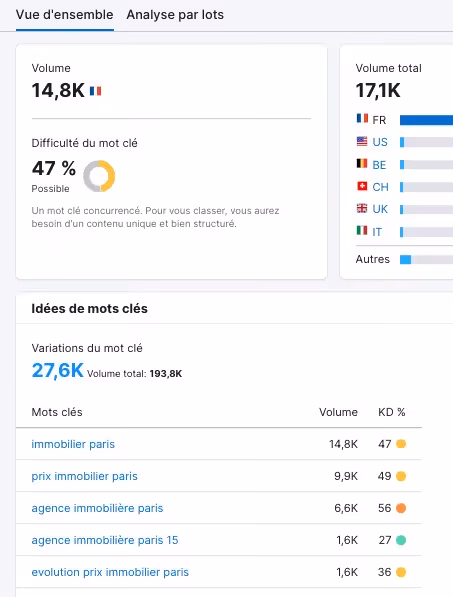Open the Analyse par lots tab
Image resolution: width=453 pixels, height=597 pixels.
coord(175,15)
